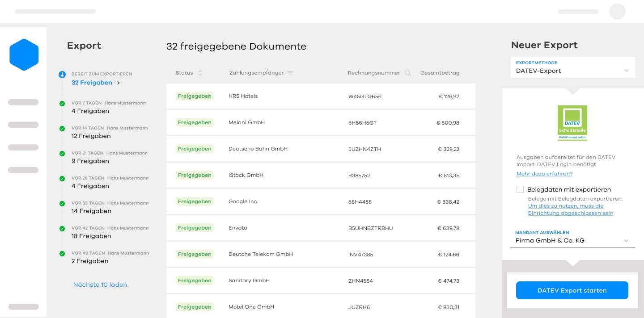This screenshot has height=318, width=644.
Task: Open the Deutsche Bahn GmbH document row
Action: [321, 149]
